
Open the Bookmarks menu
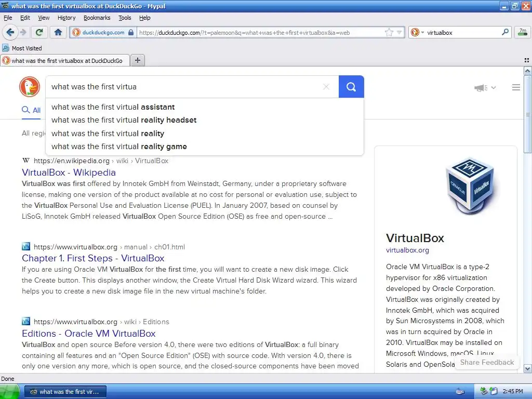point(97,18)
